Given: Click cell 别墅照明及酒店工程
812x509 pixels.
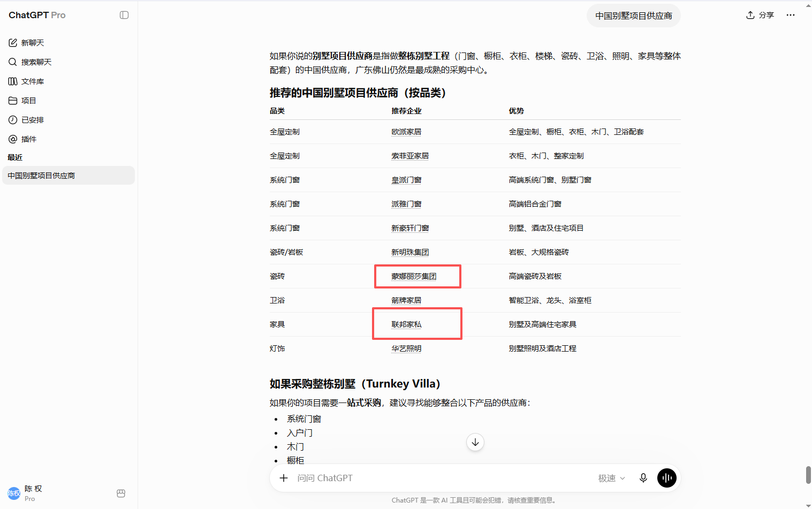Looking at the screenshot, I should point(543,348).
